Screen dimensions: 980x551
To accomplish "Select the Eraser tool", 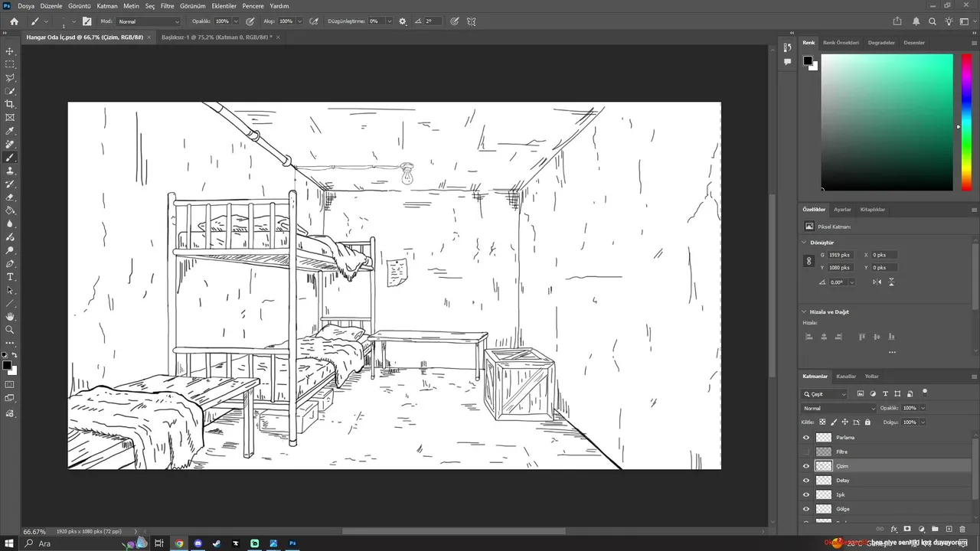I will pos(10,197).
